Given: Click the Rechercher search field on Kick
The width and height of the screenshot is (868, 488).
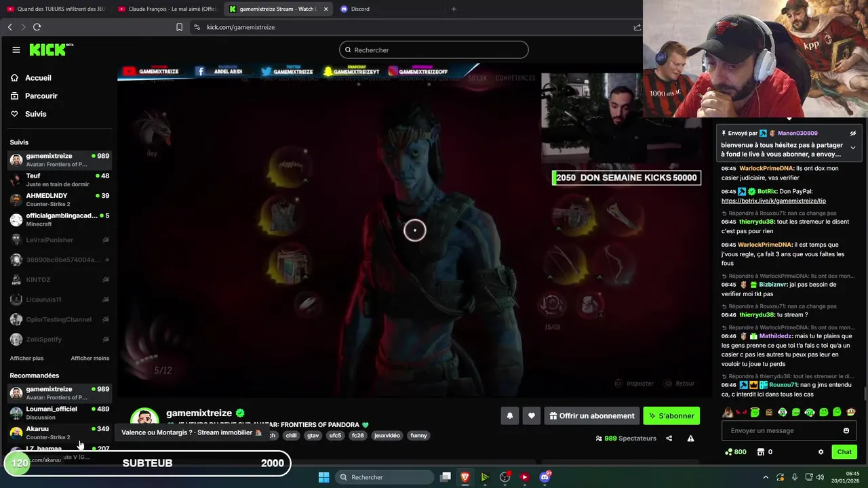Looking at the screenshot, I should [433, 49].
